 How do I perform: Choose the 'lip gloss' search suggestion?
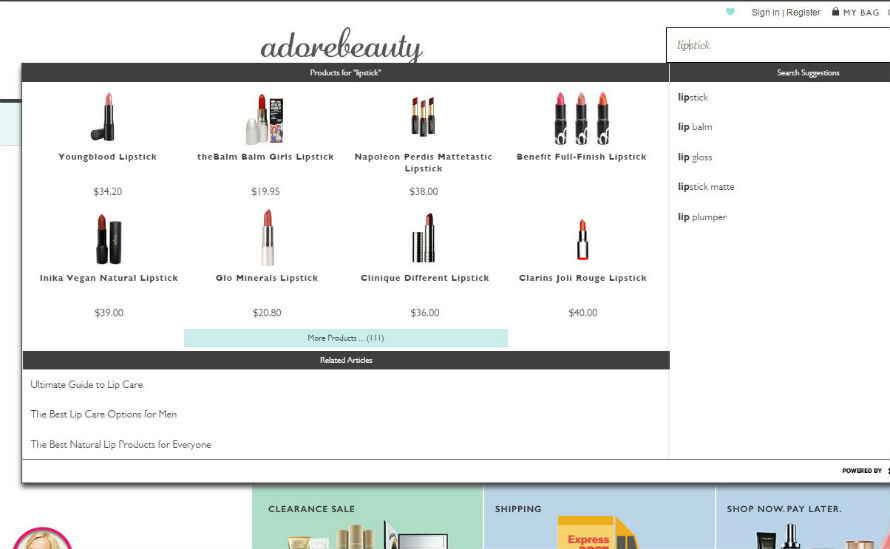point(695,157)
